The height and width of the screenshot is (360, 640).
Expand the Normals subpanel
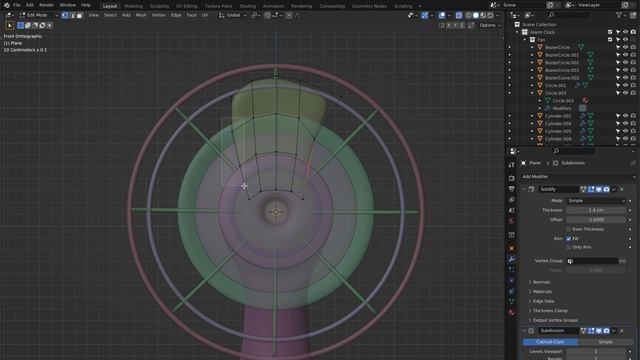(x=542, y=282)
